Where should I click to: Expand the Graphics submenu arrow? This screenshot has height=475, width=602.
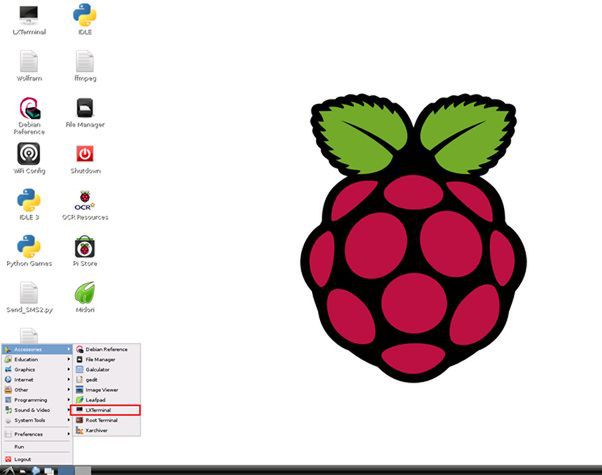[x=68, y=369]
